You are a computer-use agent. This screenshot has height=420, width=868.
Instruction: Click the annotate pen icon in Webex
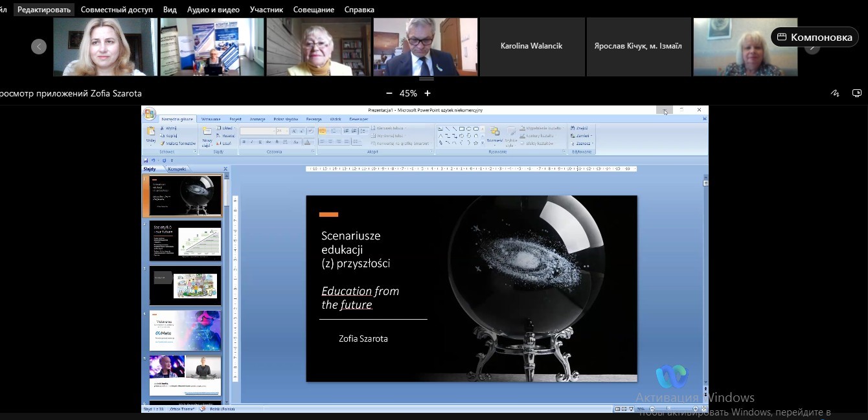point(835,93)
